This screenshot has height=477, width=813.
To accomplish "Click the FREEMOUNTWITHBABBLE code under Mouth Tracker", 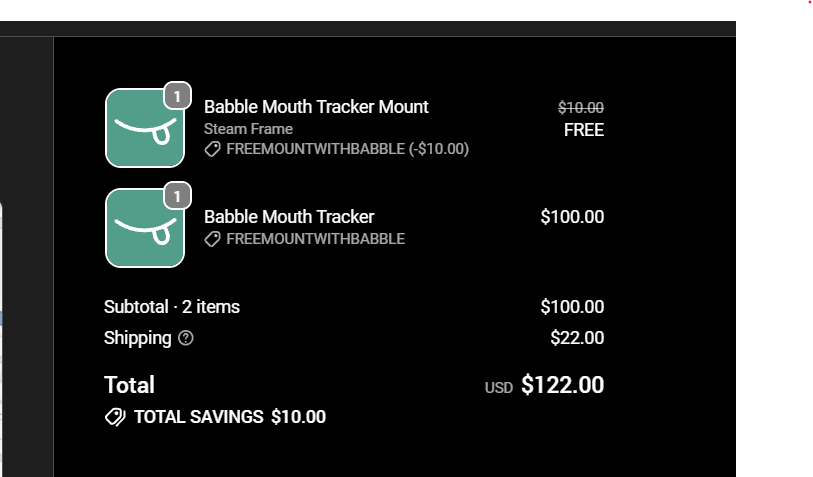I will click(x=316, y=239).
